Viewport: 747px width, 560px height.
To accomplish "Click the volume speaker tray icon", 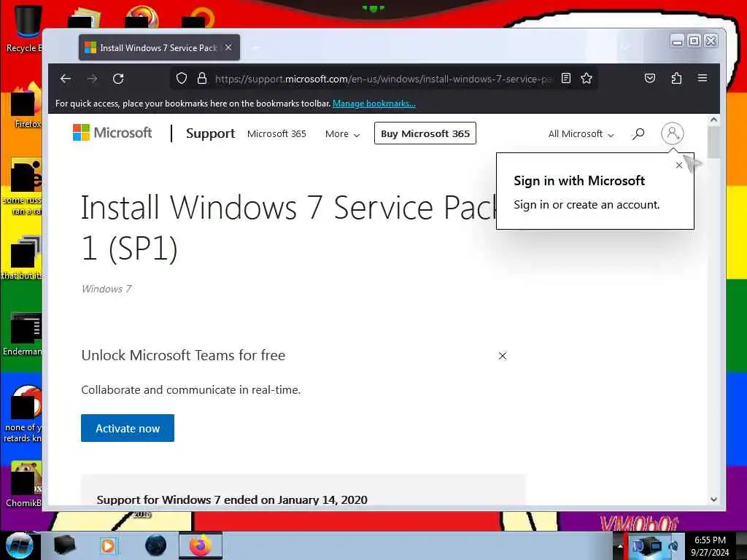I will pyautogui.click(x=673, y=546).
